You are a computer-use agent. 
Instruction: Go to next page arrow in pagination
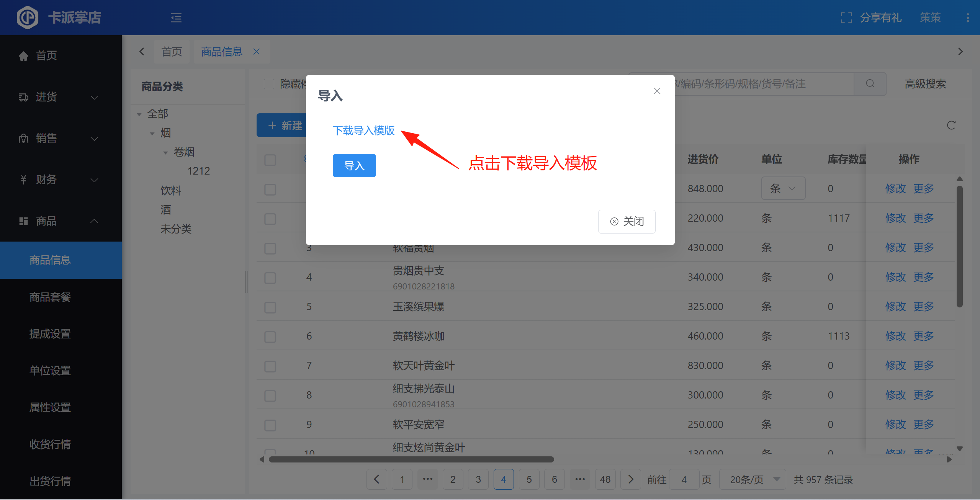(630, 479)
